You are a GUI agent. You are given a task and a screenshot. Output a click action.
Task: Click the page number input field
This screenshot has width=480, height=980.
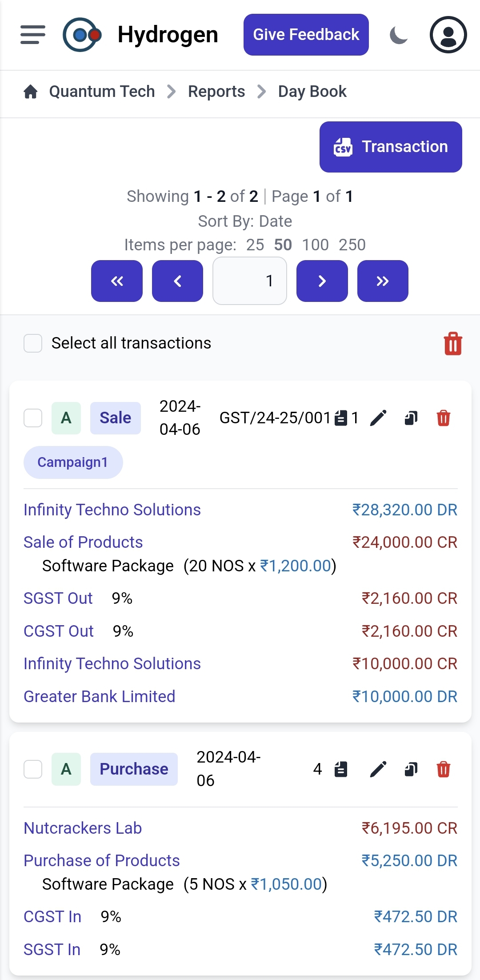tap(250, 281)
